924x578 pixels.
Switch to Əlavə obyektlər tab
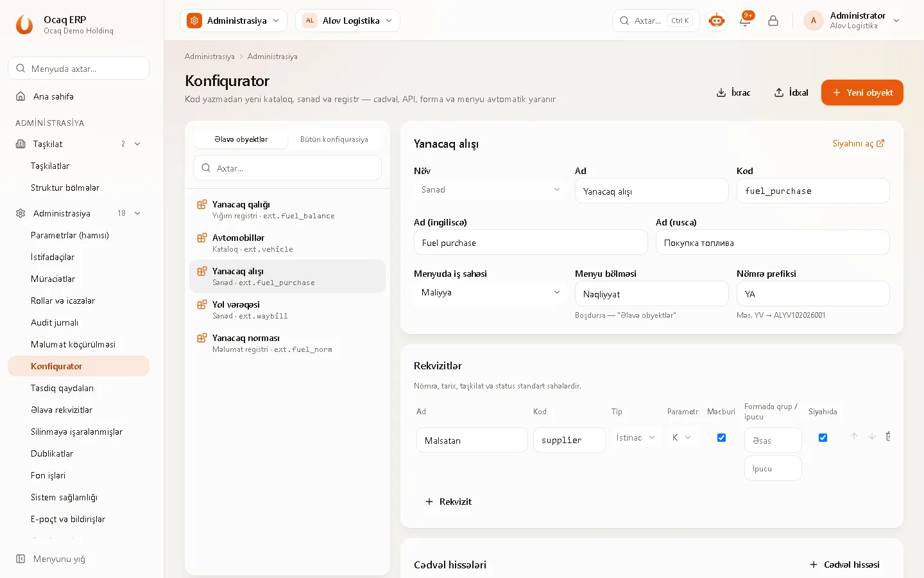(241, 139)
